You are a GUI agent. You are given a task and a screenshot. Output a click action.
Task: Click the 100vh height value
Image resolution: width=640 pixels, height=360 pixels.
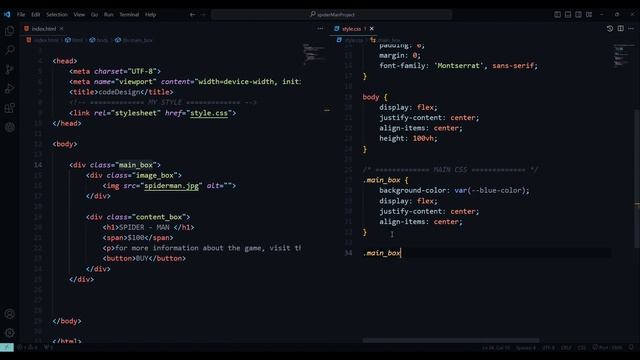[423, 138]
